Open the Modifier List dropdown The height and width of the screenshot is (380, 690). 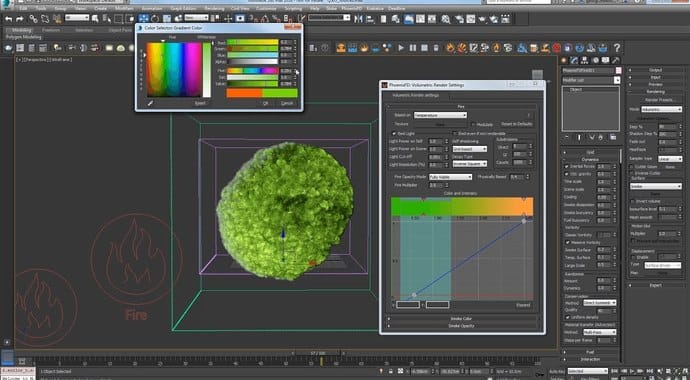click(x=591, y=80)
